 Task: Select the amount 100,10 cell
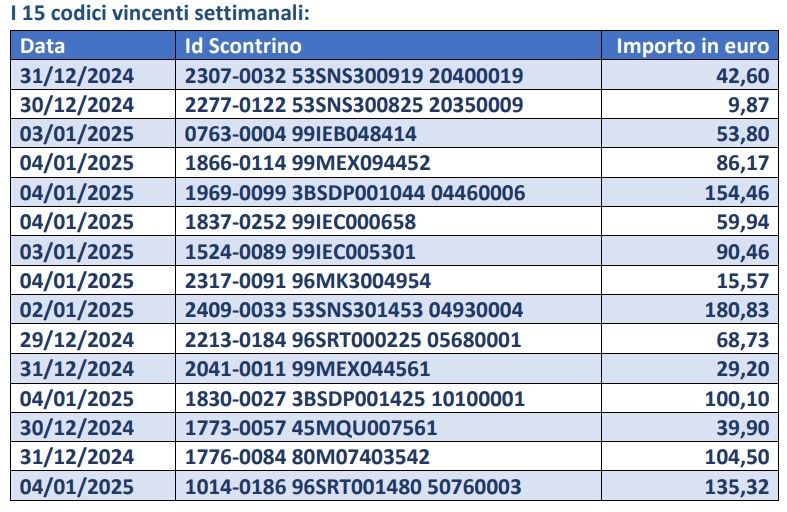pyautogui.click(x=690, y=399)
